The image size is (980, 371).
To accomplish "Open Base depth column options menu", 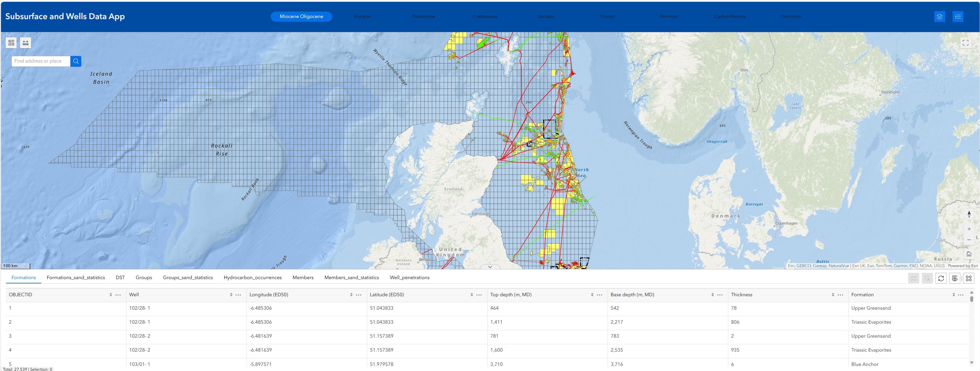I will [x=720, y=295].
